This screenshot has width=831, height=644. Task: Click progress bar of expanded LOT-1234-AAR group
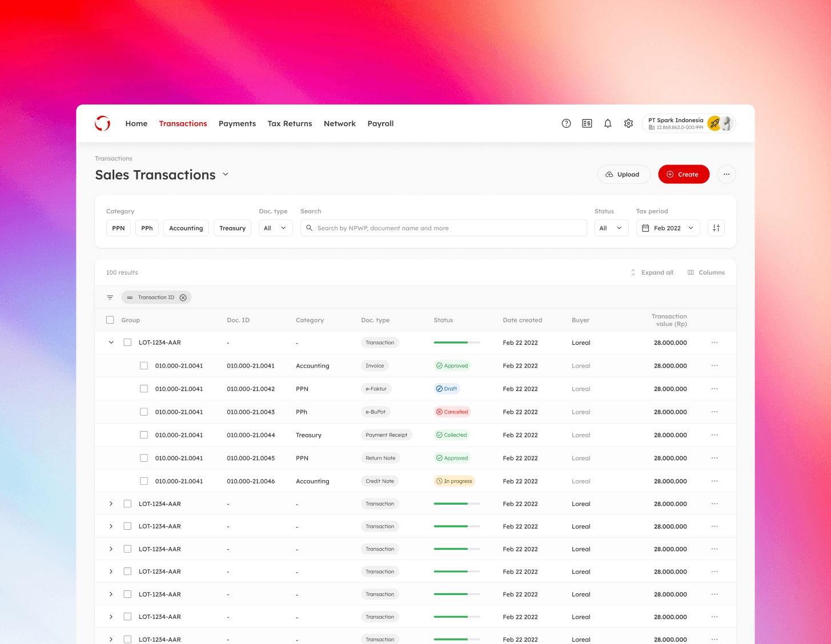[x=457, y=343]
